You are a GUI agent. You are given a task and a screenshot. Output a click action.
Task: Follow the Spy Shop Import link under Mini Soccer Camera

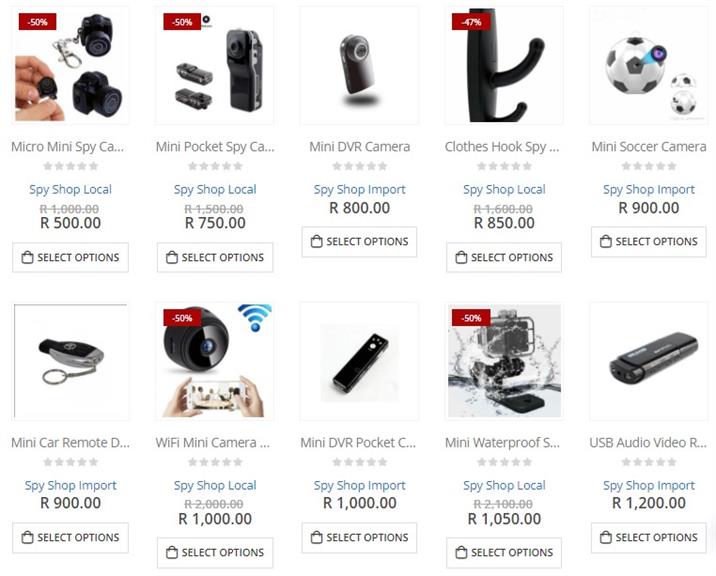click(x=649, y=189)
